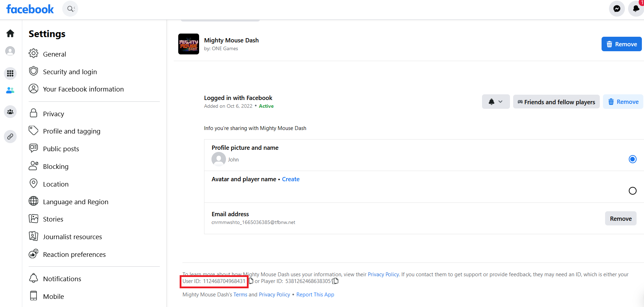Click the blue Remove button for Mighty Mouse Dash

(x=621, y=44)
